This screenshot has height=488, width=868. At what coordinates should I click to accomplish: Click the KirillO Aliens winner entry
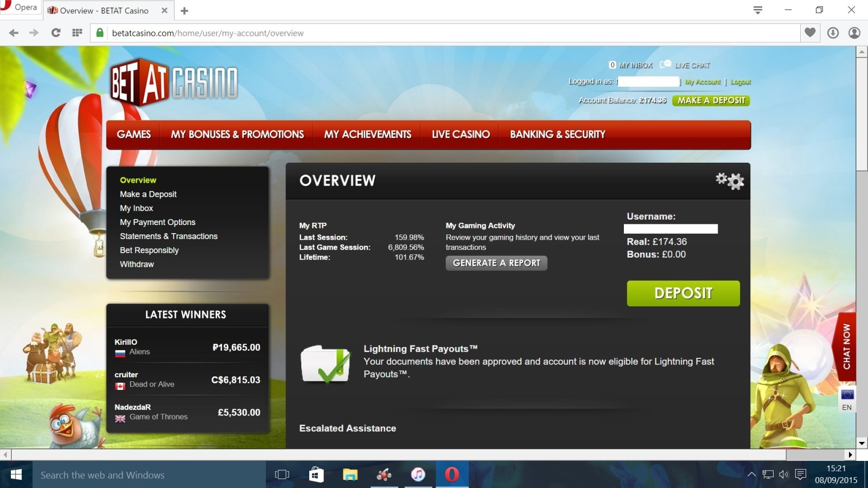click(x=187, y=347)
